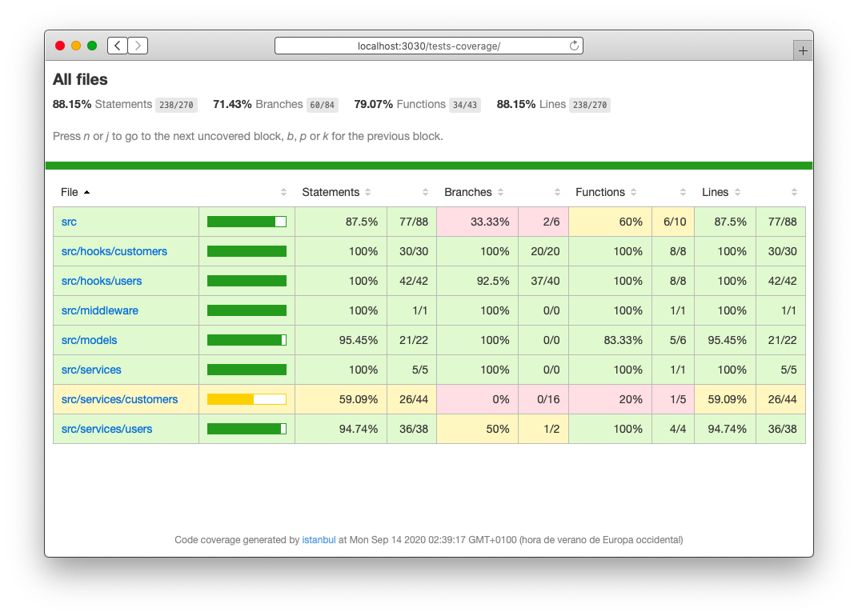Open the src folder link
Screen dimensions: 858x616
pos(69,222)
